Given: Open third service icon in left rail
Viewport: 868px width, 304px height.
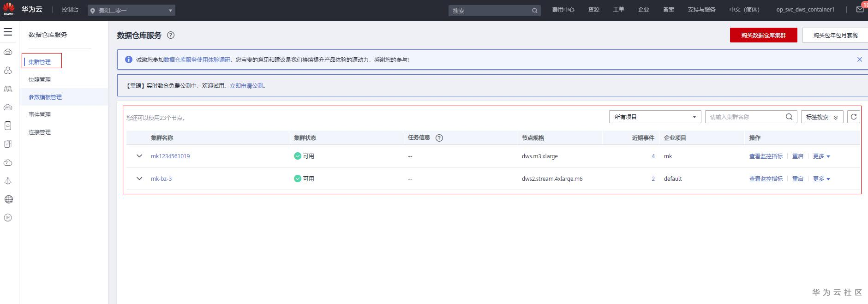Looking at the screenshot, I should click(8, 89).
